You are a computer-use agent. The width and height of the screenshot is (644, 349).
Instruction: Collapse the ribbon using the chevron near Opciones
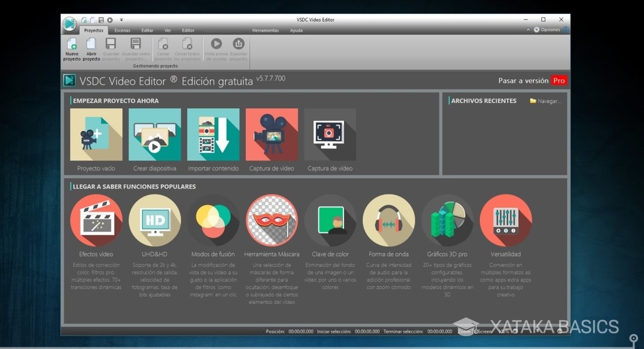528,30
